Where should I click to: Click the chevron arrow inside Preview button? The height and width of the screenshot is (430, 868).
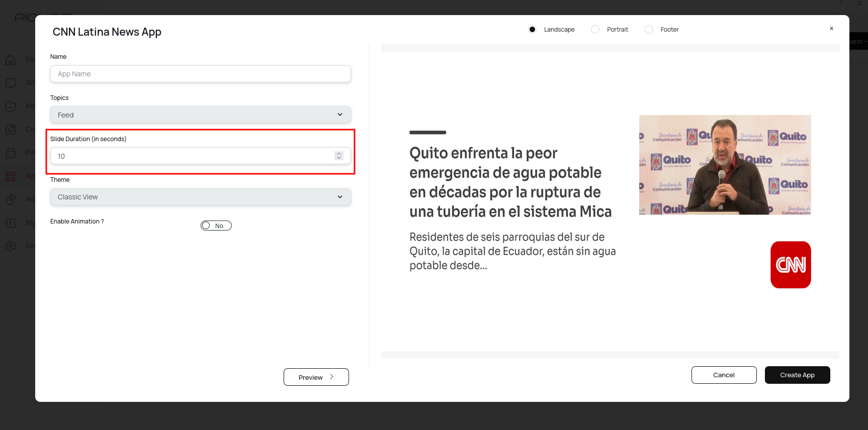click(332, 377)
